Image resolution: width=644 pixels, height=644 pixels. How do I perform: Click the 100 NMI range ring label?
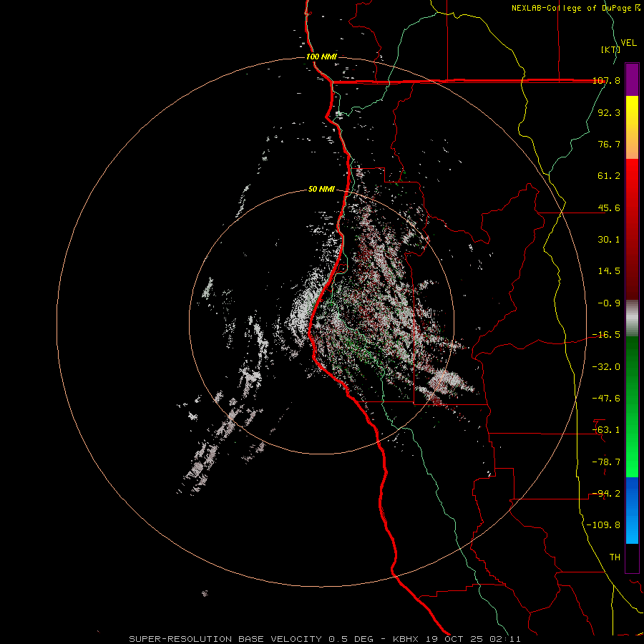pyautogui.click(x=321, y=57)
